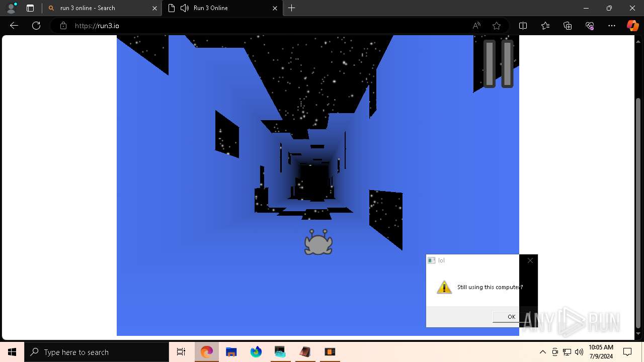
Task: Open Collections panel
Action: (x=568, y=26)
